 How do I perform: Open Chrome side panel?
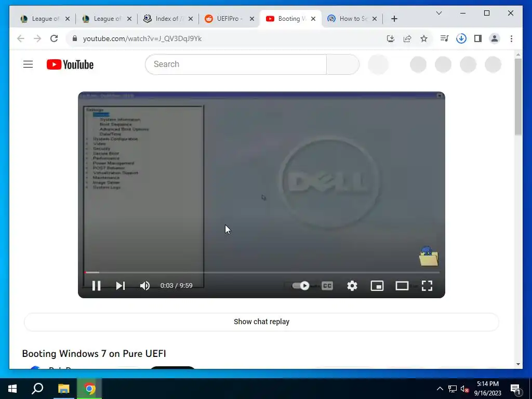[478, 38]
